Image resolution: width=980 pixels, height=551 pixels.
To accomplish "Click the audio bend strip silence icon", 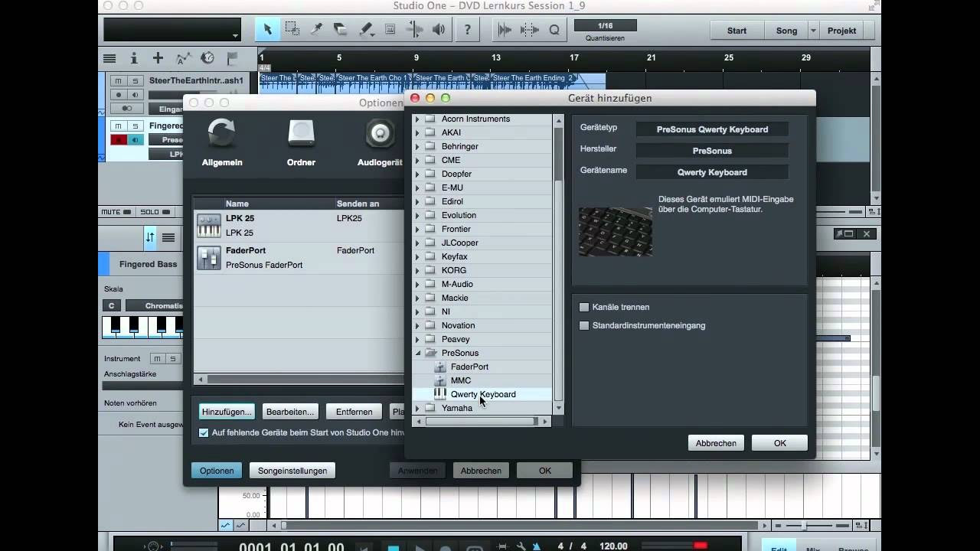I will (x=529, y=30).
